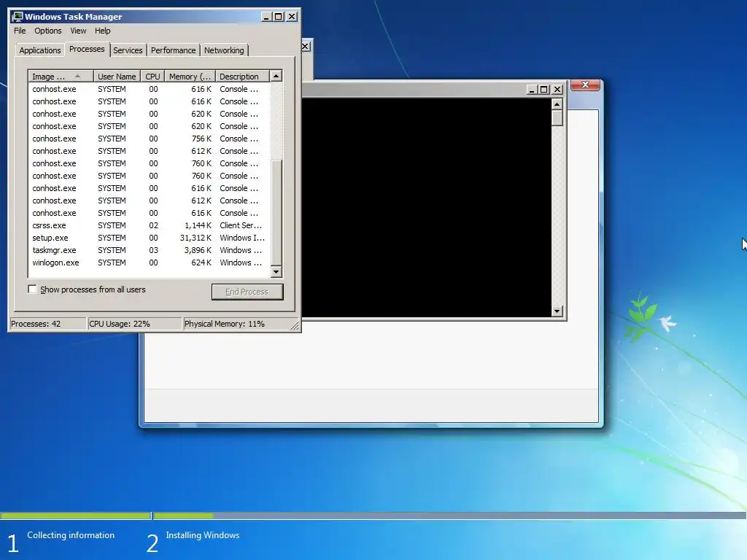Select the Processes tab
The width and height of the screenshot is (747, 560).
(x=87, y=49)
